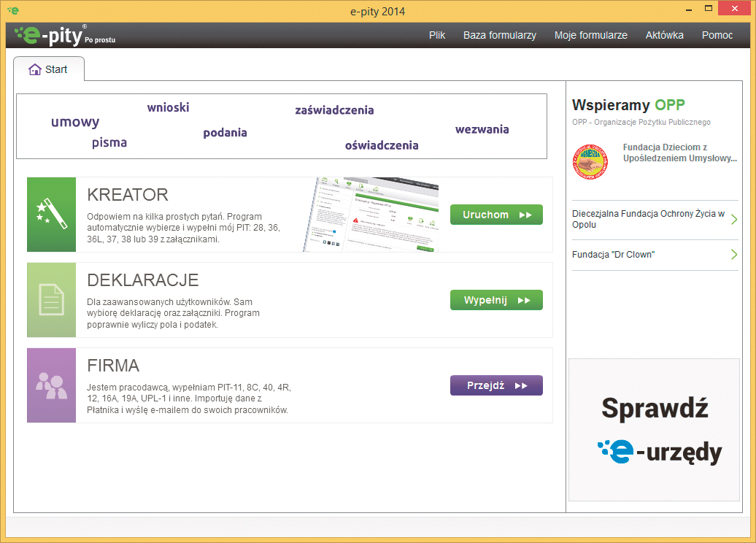This screenshot has width=756, height=543.
Task: Click the e-pity logo in header
Action: pos(64,35)
